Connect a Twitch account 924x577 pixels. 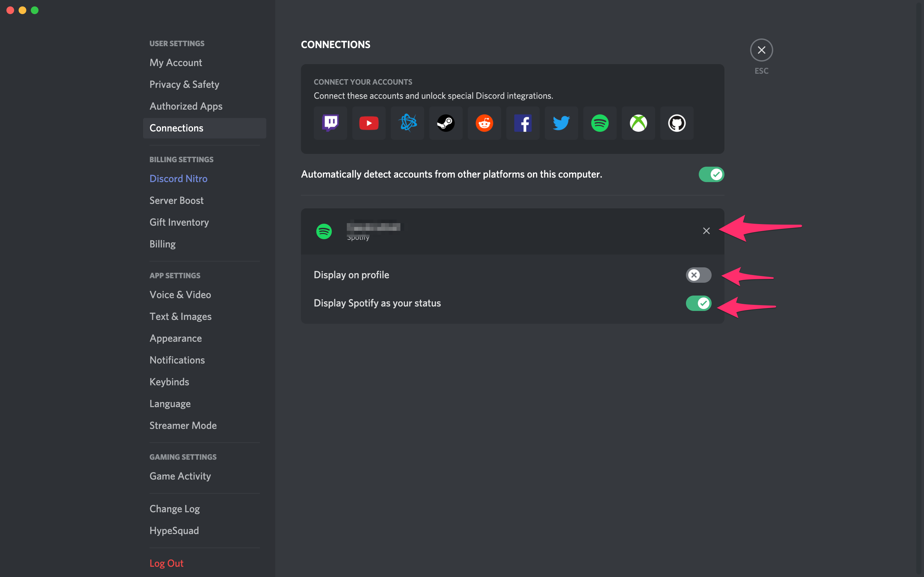[x=330, y=123]
